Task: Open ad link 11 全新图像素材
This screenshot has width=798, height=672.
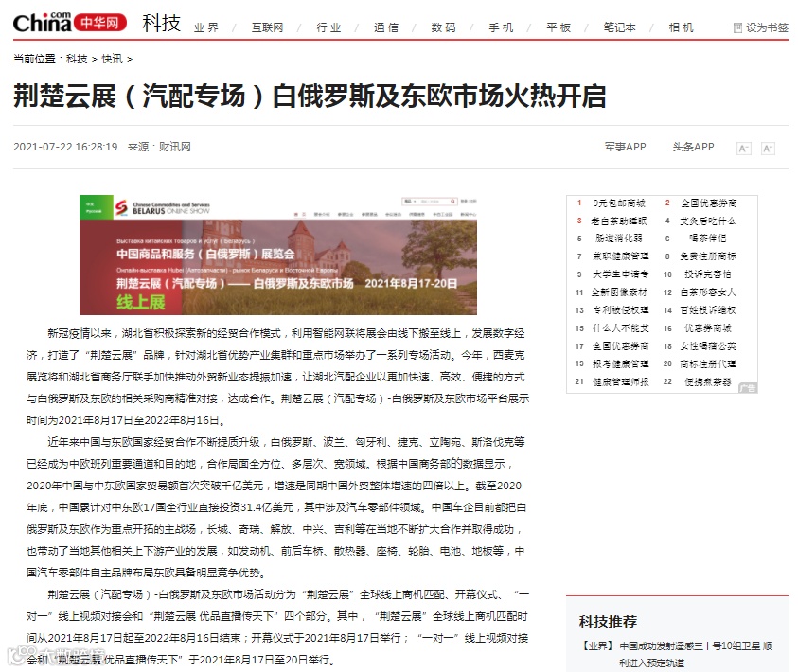Action: pyautogui.click(x=619, y=292)
